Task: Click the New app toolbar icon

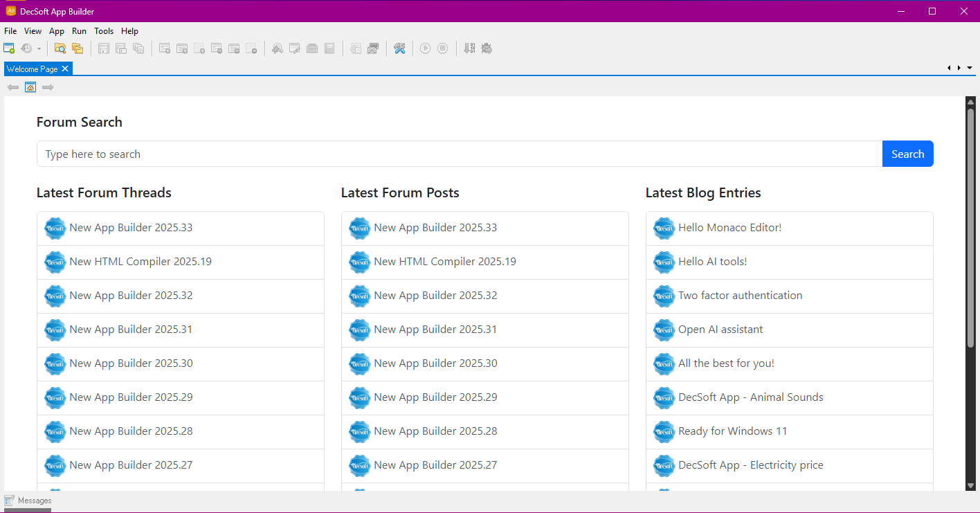Action: point(9,48)
